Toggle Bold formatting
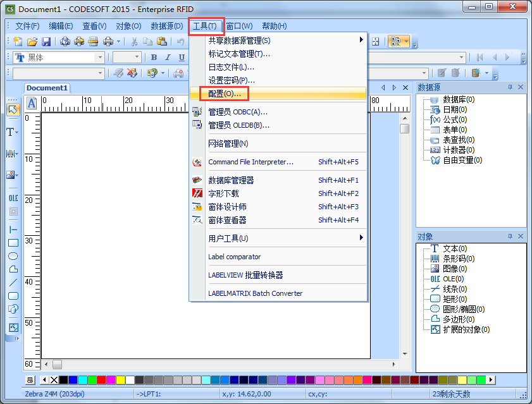532x404 pixels. [x=154, y=58]
